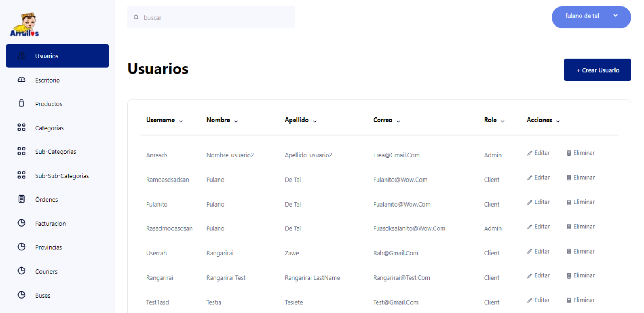Focus the buscar search field

[x=216, y=17]
